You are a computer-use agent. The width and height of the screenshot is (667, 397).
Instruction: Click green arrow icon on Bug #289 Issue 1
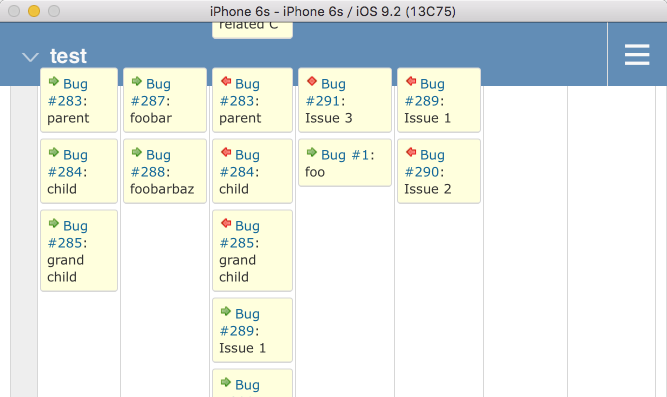[x=226, y=311]
